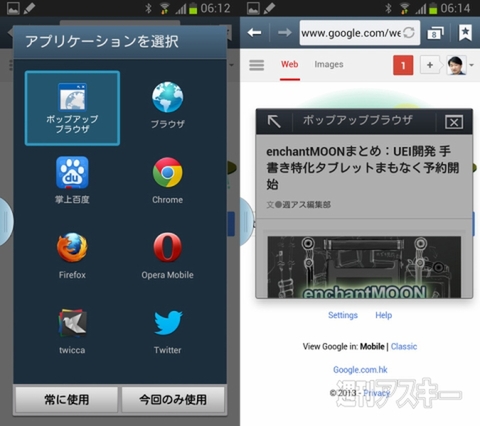Tap the アプリケーションを選択 dialog title
The image size is (480, 426).
tap(102, 42)
